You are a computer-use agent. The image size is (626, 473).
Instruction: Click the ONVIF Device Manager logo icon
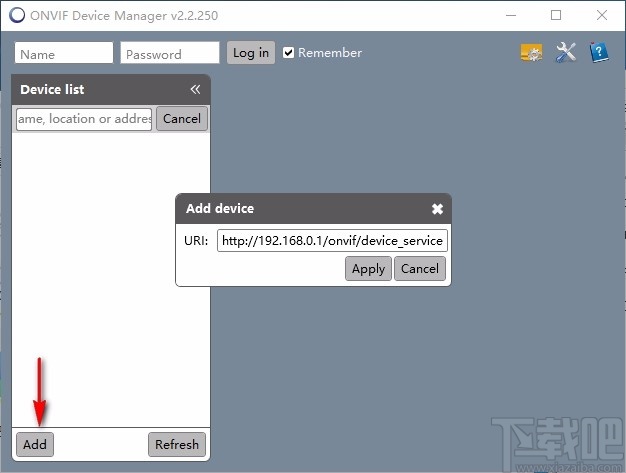pos(17,16)
